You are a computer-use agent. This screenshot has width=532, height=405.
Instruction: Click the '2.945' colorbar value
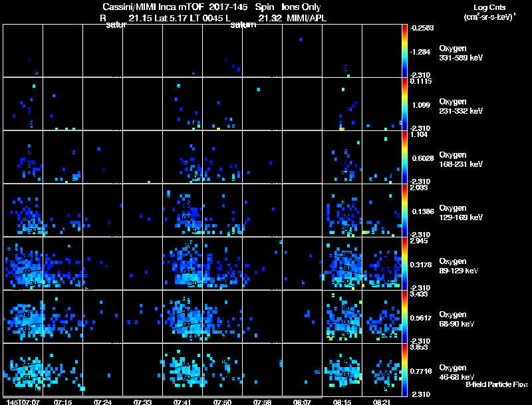(x=419, y=241)
